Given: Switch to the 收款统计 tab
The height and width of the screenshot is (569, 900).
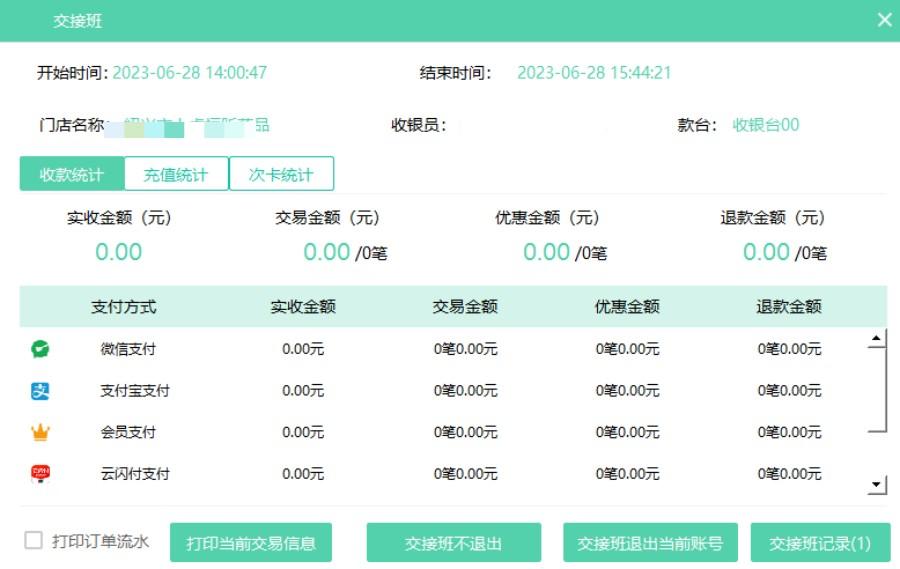Looking at the screenshot, I should click(x=71, y=174).
